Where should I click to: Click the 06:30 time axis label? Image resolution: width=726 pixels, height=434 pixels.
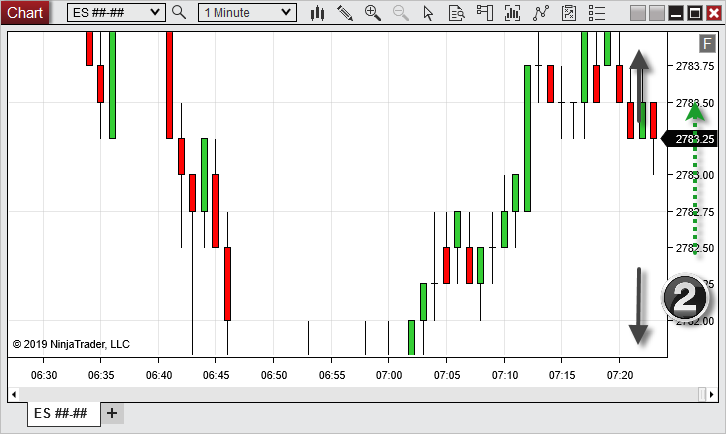tap(44, 375)
